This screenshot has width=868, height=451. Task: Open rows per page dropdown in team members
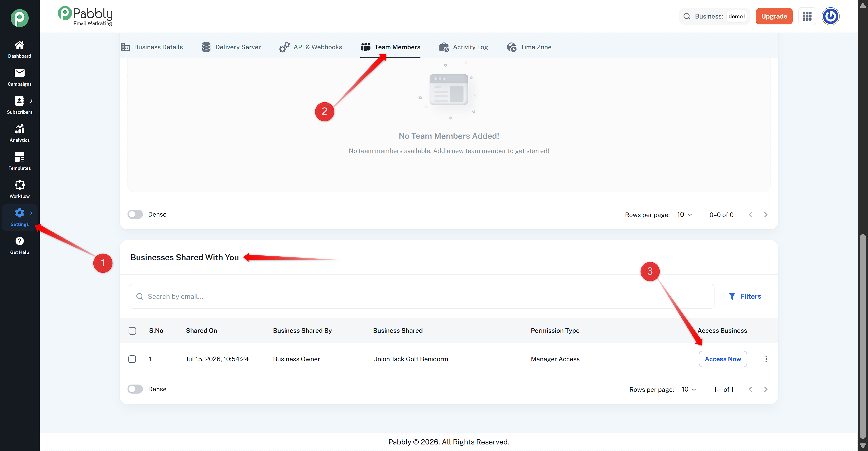684,215
